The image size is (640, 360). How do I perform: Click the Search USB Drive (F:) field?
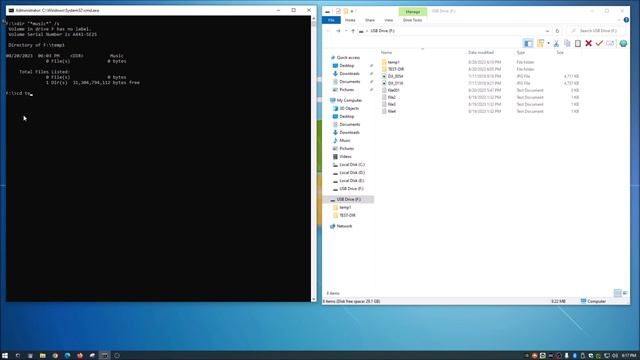(x=597, y=31)
